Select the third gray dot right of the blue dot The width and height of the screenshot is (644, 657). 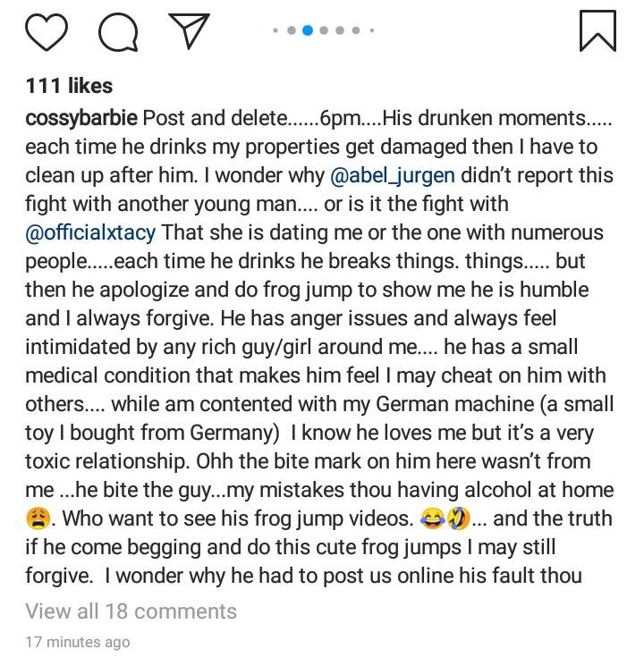(356, 30)
